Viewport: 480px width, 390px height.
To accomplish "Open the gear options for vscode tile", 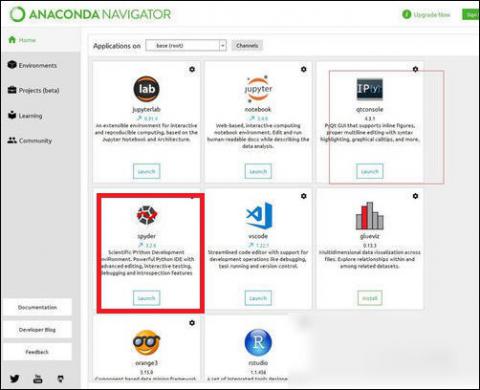I will coord(304,196).
